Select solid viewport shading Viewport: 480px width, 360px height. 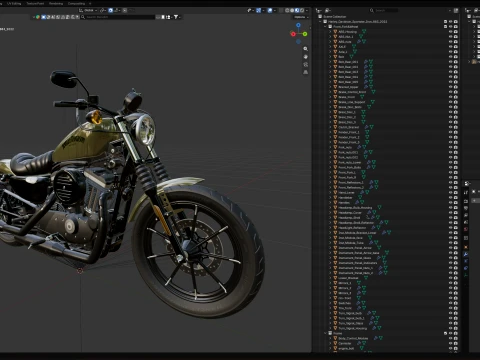click(x=292, y=10)
